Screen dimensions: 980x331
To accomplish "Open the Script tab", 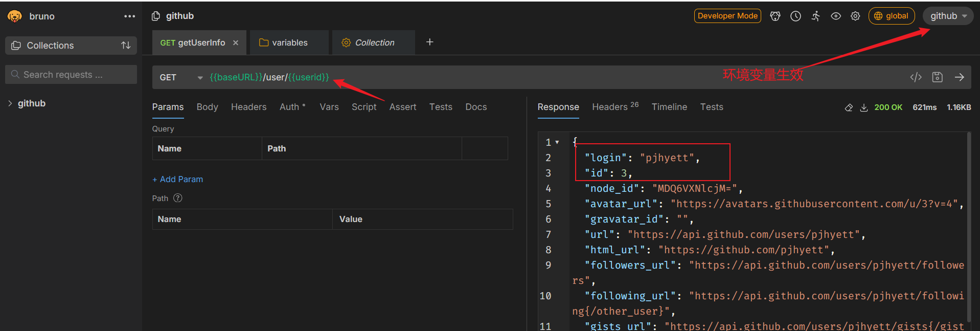I will click(363, 107).
